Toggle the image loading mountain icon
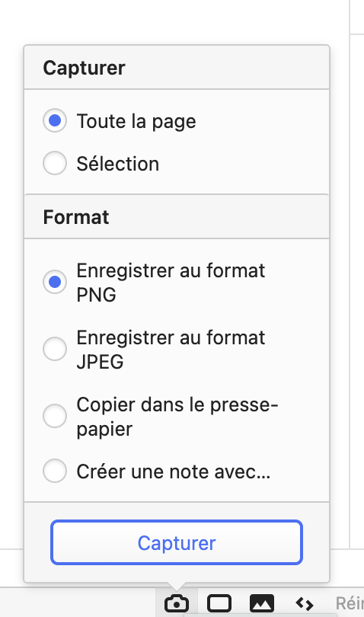Image resolution: width=364 pixels, height=617 pixels. [262, 603]
